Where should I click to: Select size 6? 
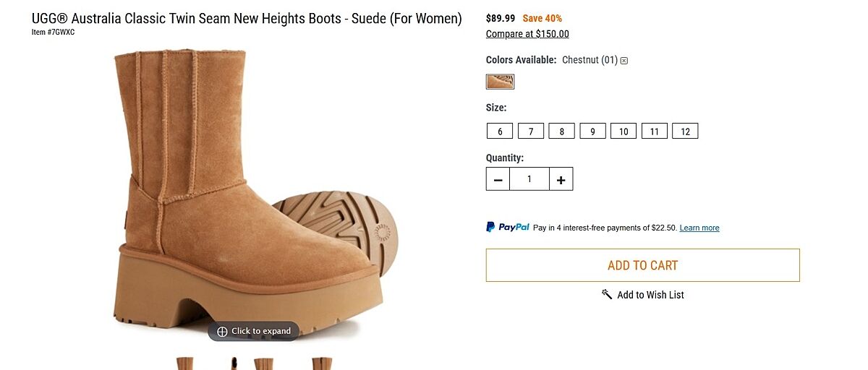click(500, 132)
